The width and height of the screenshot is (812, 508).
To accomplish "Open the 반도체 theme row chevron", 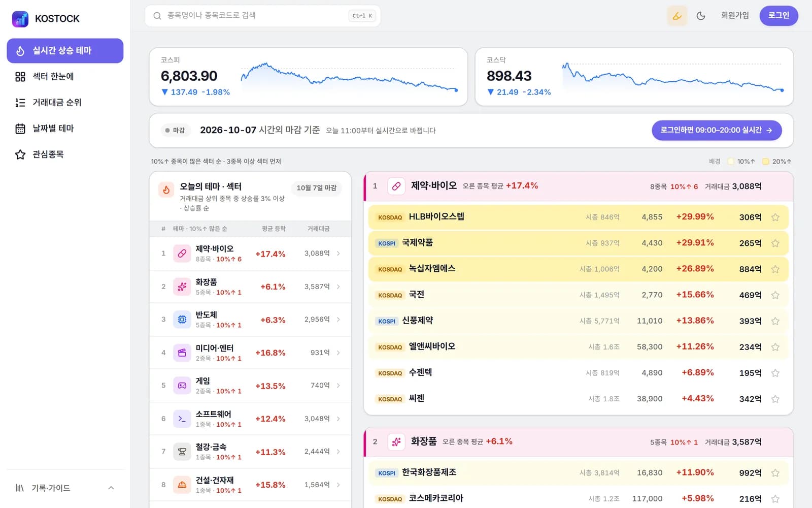I will [339, 320].
